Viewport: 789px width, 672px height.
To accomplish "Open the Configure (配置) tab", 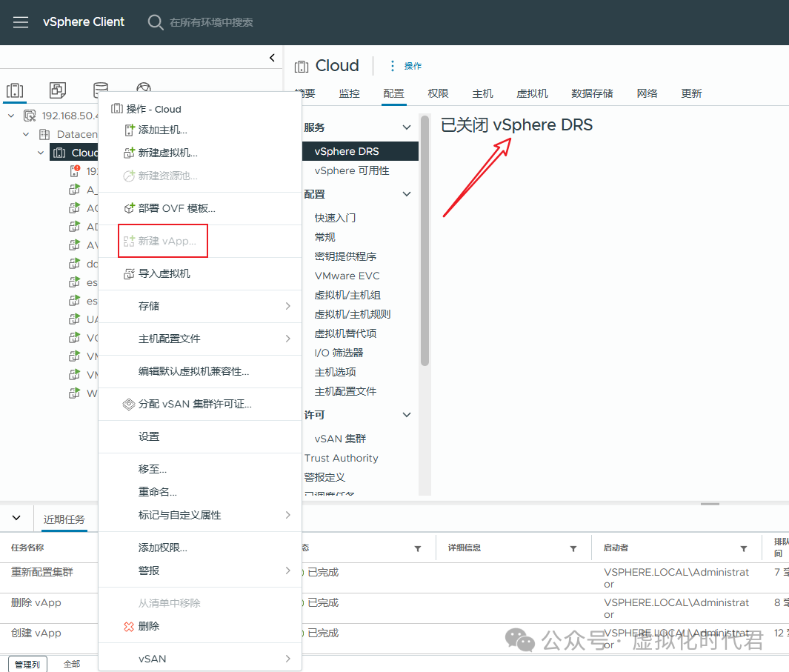I will click(x=393, y=93).
